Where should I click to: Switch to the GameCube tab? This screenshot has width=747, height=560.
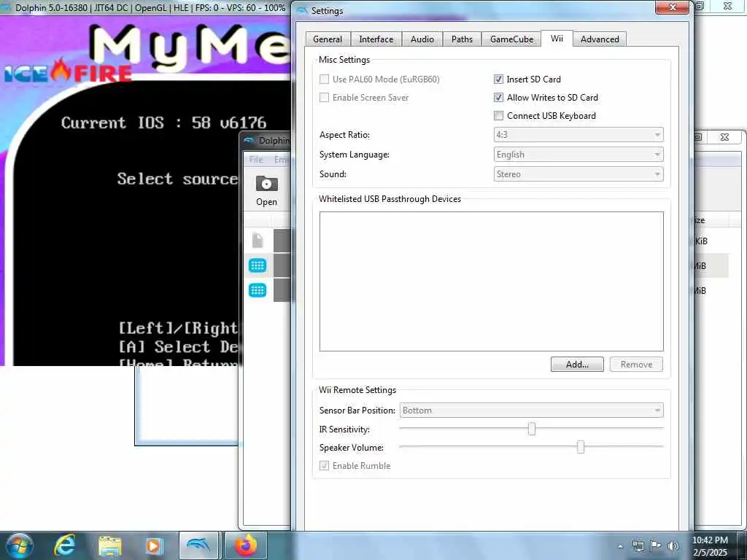pos(511,39)
